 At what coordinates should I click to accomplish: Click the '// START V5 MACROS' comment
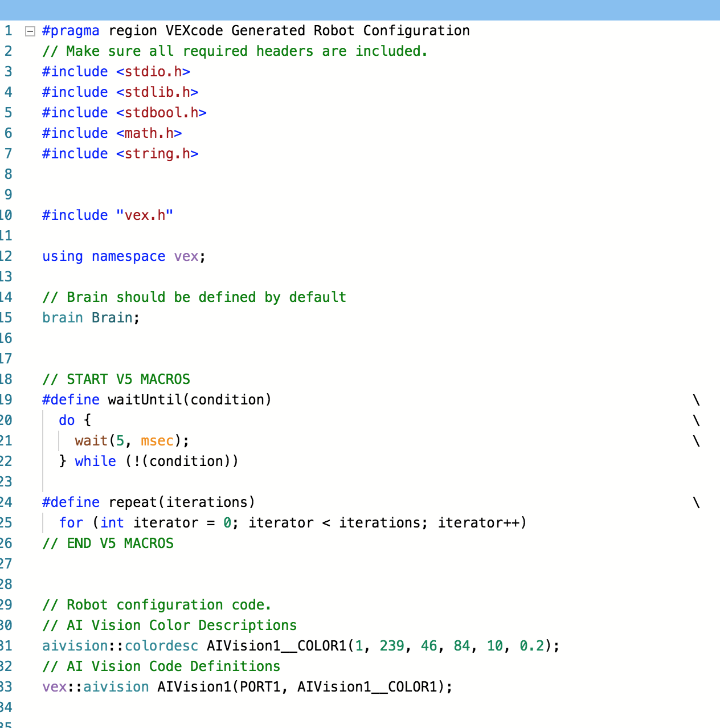(116, 379)
